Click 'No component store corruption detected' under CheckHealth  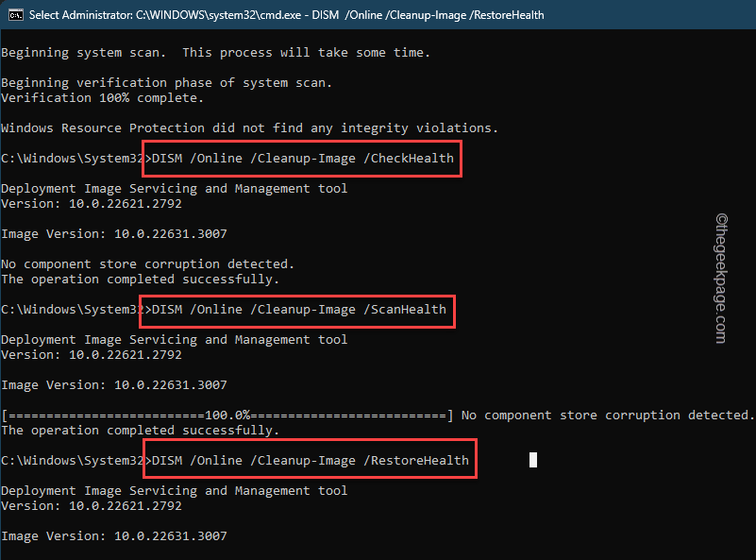(x=147, y=264)
